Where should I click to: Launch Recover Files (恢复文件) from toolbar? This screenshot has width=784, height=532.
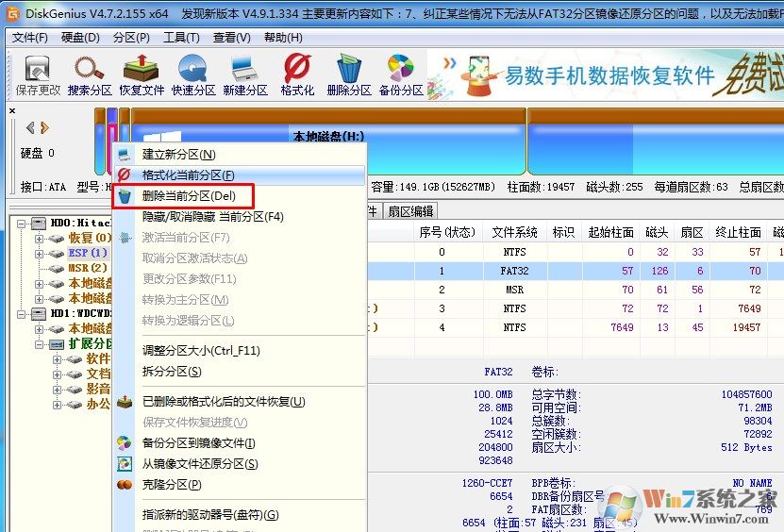click(142, 75)
